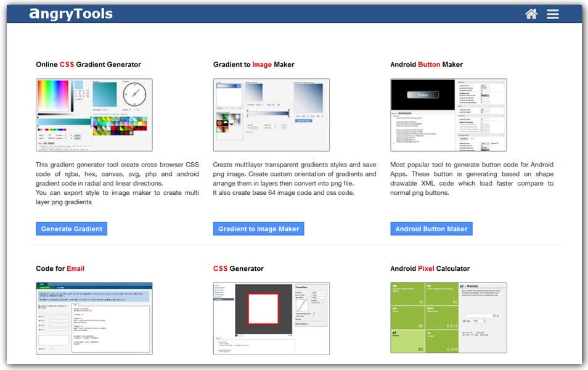
Task: Click the angryTools logo
Action: pos(70,13)
